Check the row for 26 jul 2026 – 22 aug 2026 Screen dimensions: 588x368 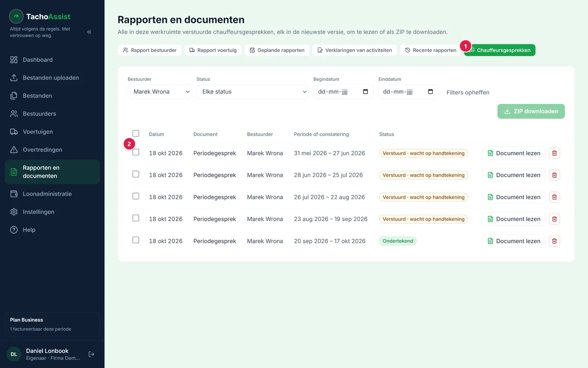pyautogui.click(x=136, y=196)
